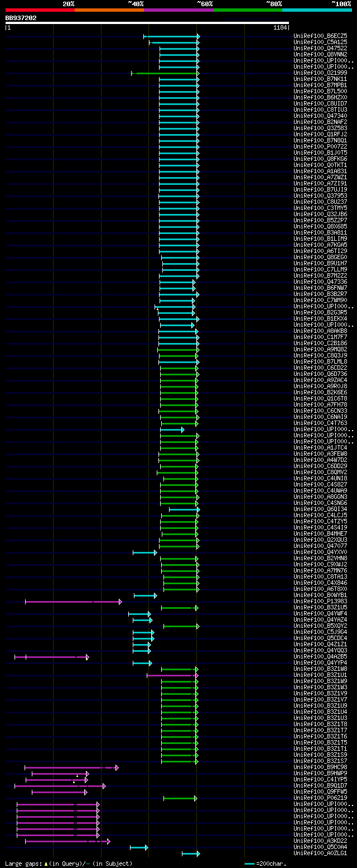Image resolution: width=357 pixels, height=868 pixels.
Task: Select the UniRef100_C4T763 label
Action: point(320,423)
